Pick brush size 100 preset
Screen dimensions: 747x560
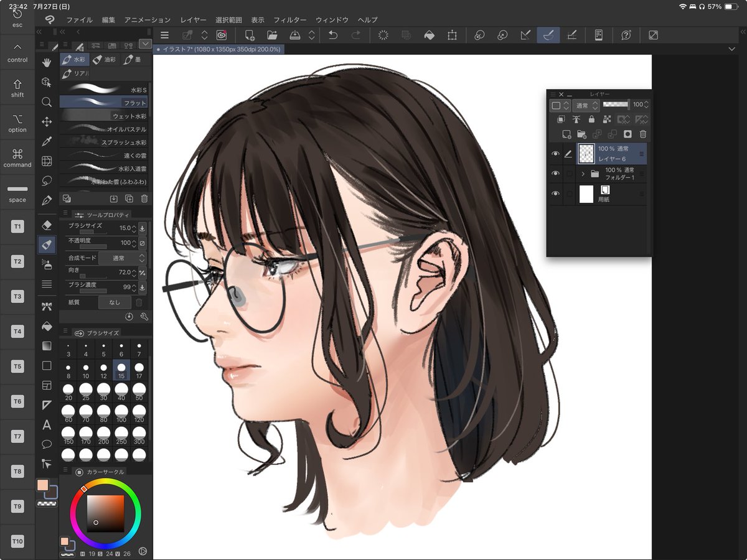[121, 414]
